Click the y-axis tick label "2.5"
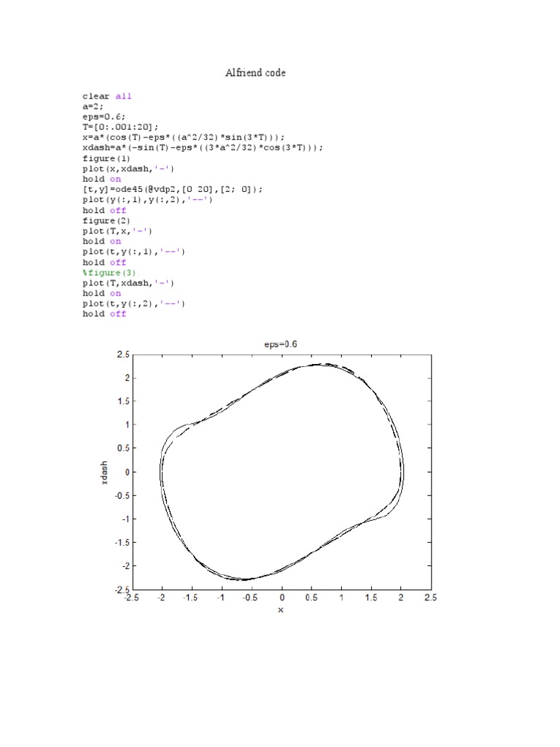 pos(122,355)
